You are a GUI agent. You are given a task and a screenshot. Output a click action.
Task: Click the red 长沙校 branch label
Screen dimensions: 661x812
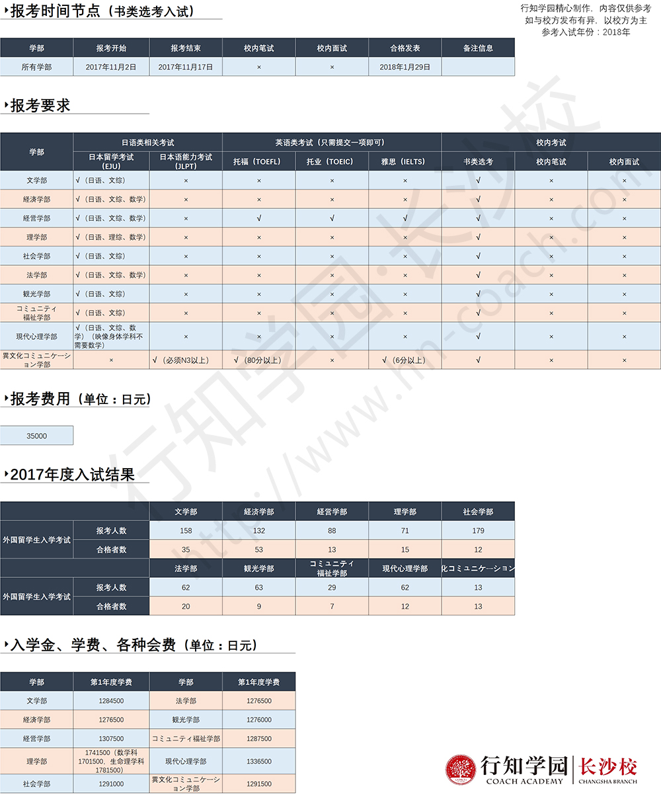pos(608,767)
